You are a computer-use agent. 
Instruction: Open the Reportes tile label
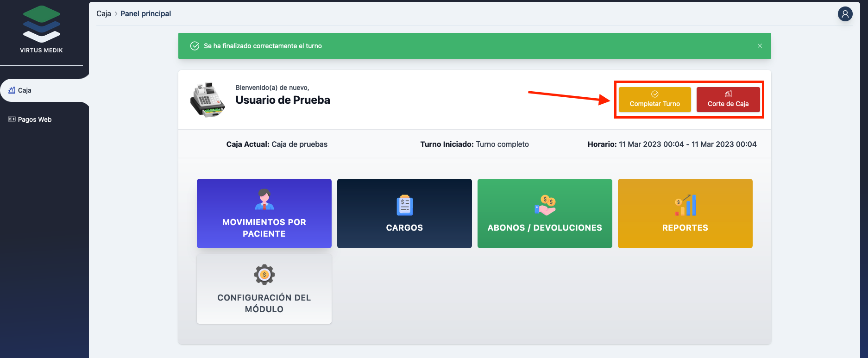coord(685,228)
